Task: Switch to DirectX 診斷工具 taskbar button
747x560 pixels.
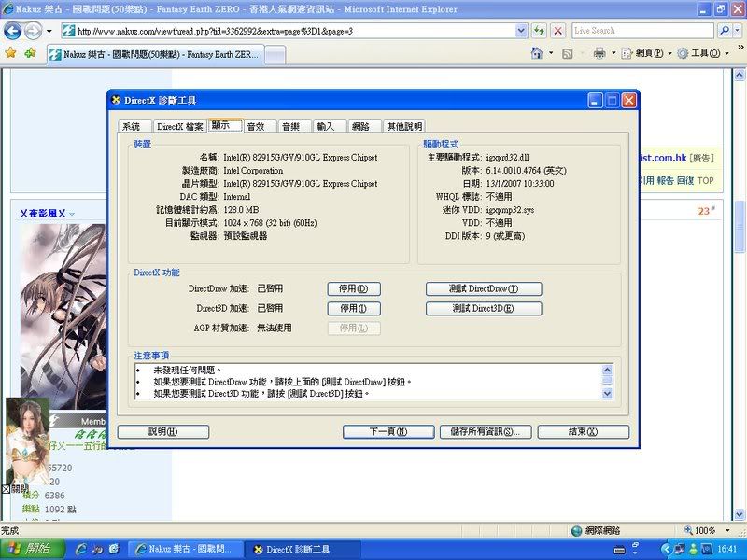Action: pos(302,550)
